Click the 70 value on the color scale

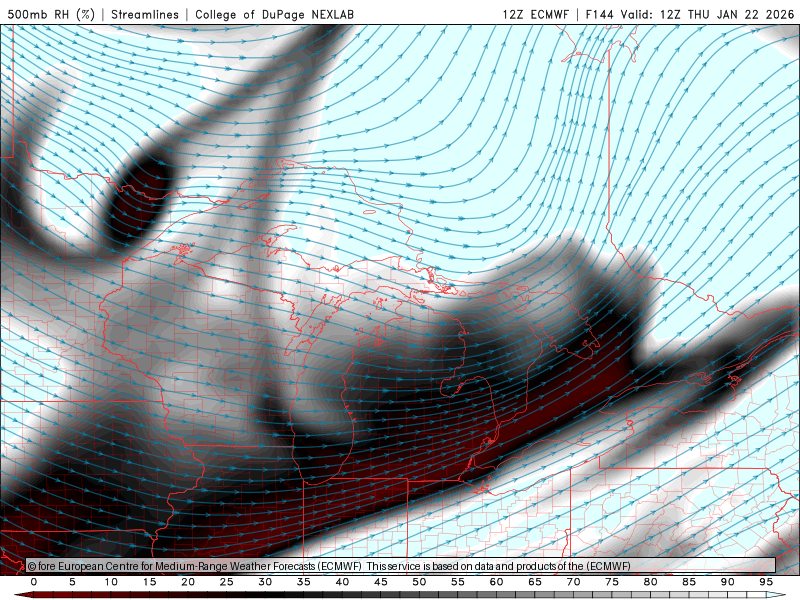(x=573, y=582)
